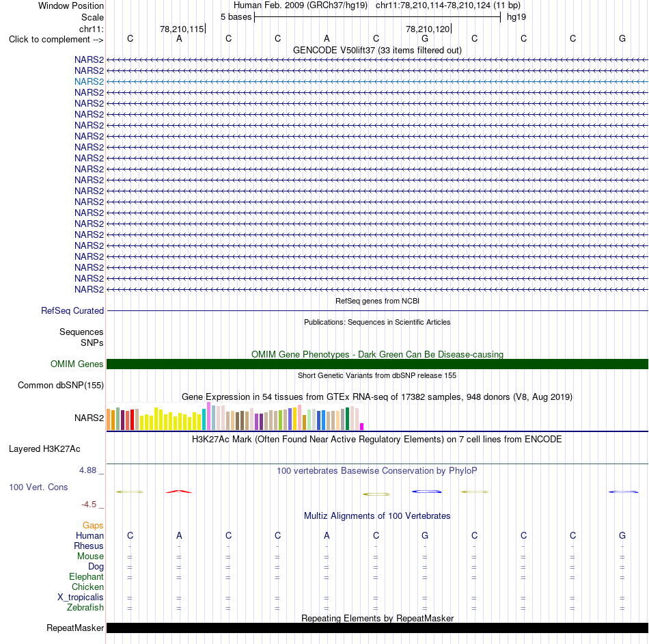Open the H3K27Ac Mark ENCODE track title
The image size is (649, 644).
377,440
